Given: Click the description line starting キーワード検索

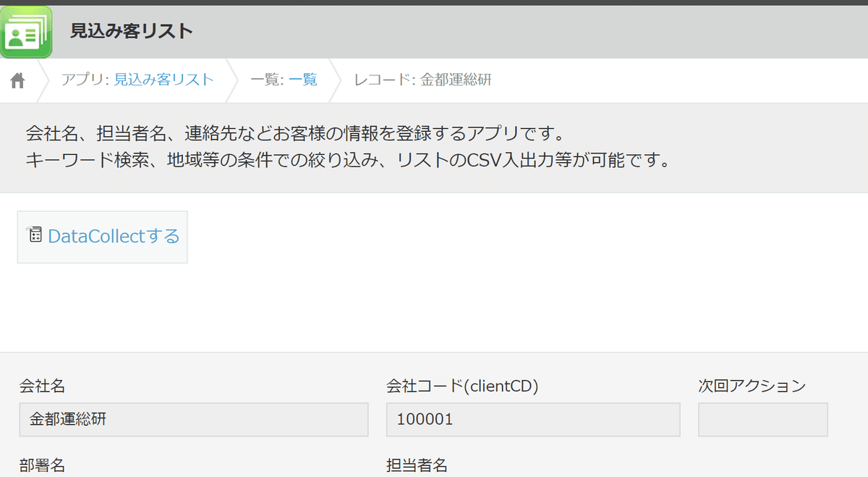Looking at the screenshot, I should [348, 160].
